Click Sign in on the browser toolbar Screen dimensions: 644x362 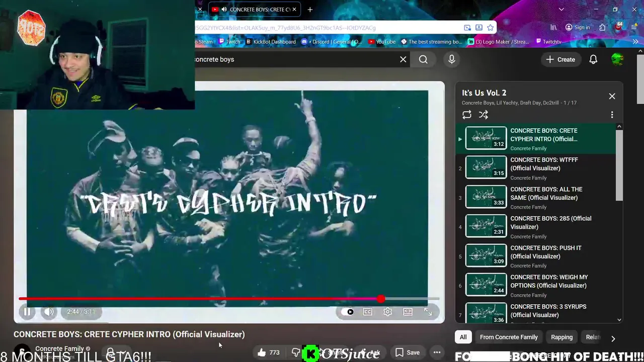(578, 28)
